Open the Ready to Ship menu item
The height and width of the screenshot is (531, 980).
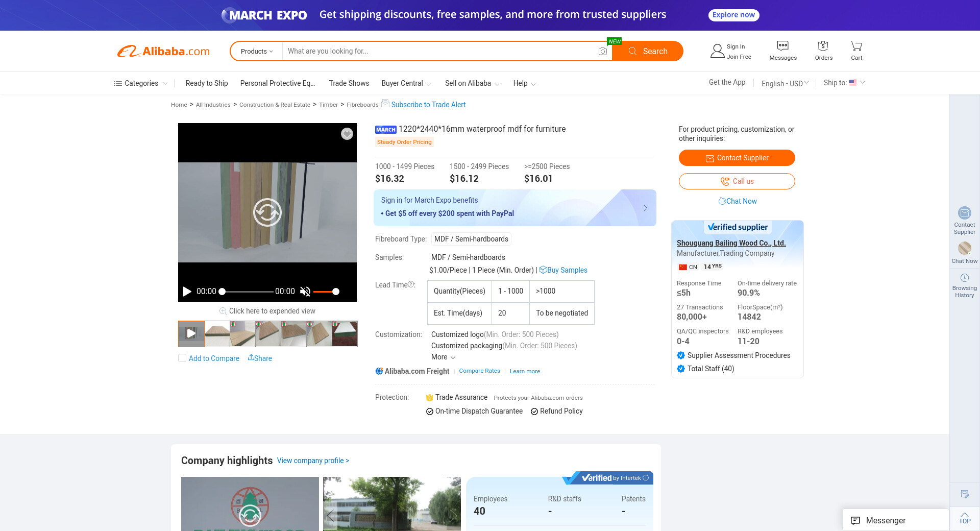click(206, 83)
